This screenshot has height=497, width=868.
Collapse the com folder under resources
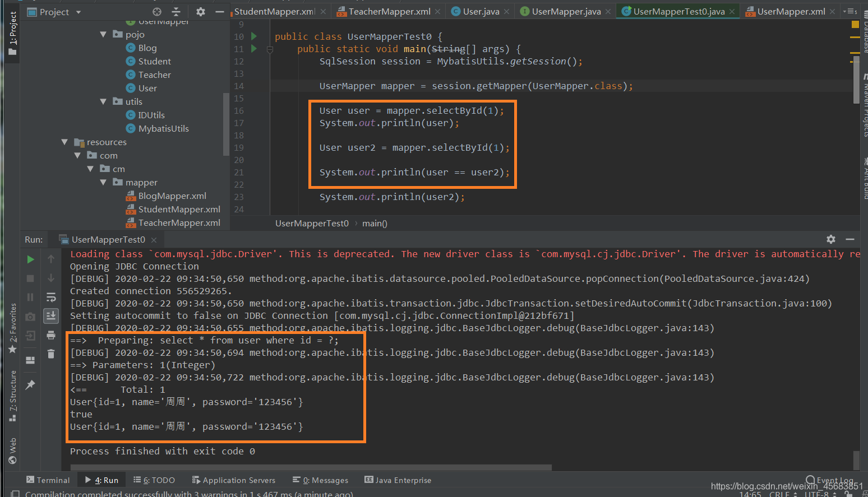pyautogui.click(x=77, y=156)
